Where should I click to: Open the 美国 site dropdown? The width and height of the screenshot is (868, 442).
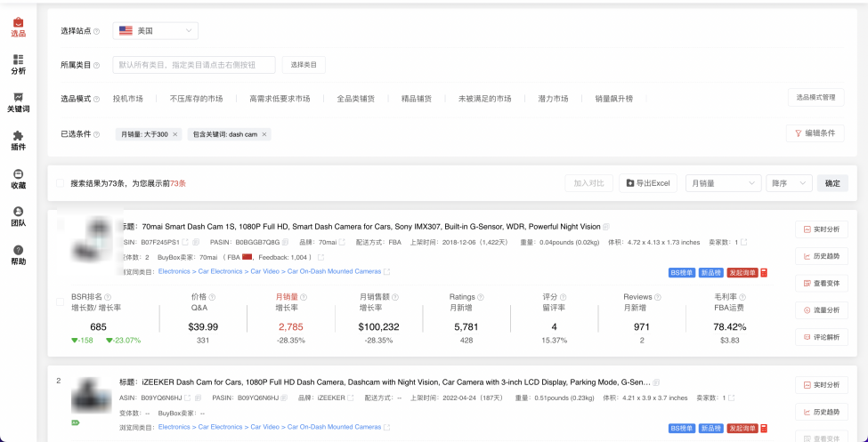pos(155,31)
